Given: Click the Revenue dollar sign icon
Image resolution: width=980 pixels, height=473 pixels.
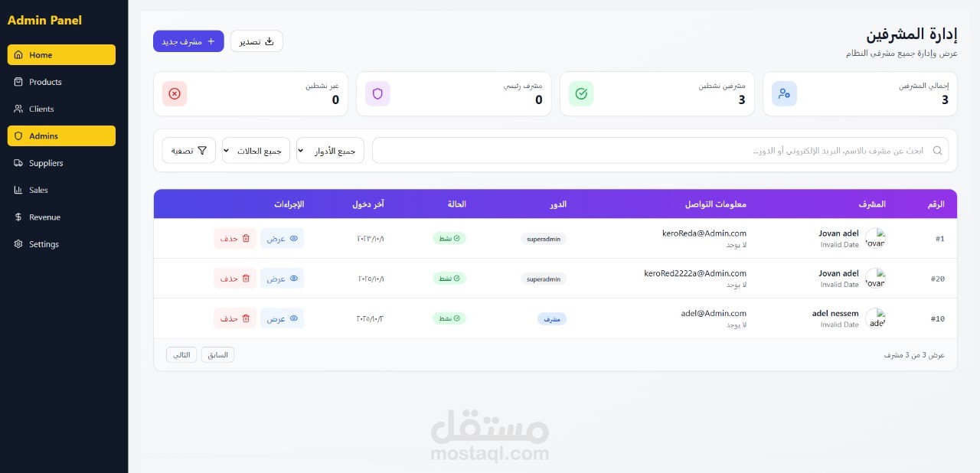Looking at the screenshot, I should point(18,217).
